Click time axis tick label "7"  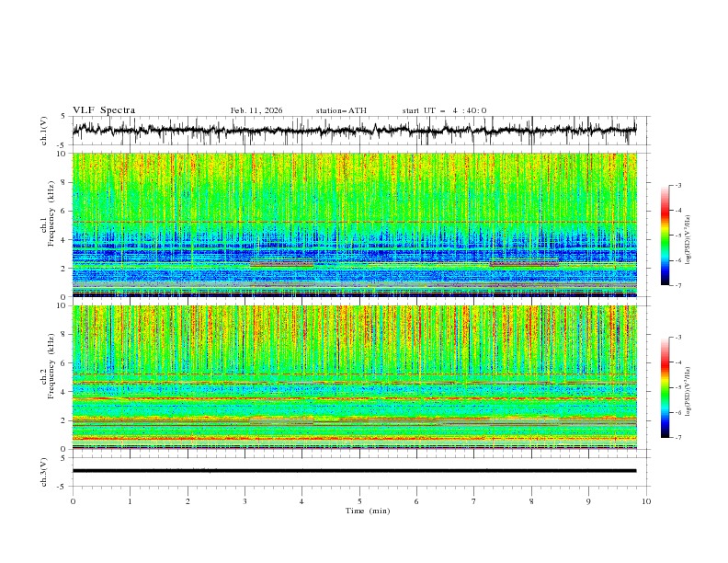tap(474, 501)
